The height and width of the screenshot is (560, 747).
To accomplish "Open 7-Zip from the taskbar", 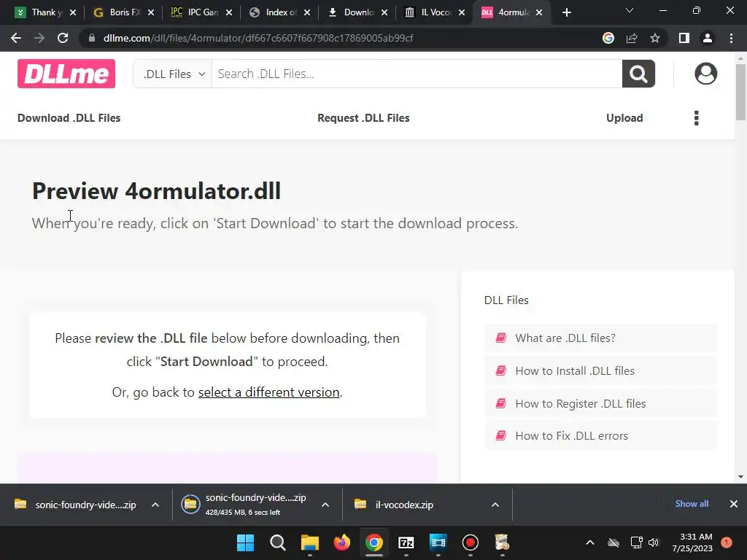I will click(406, 542).
